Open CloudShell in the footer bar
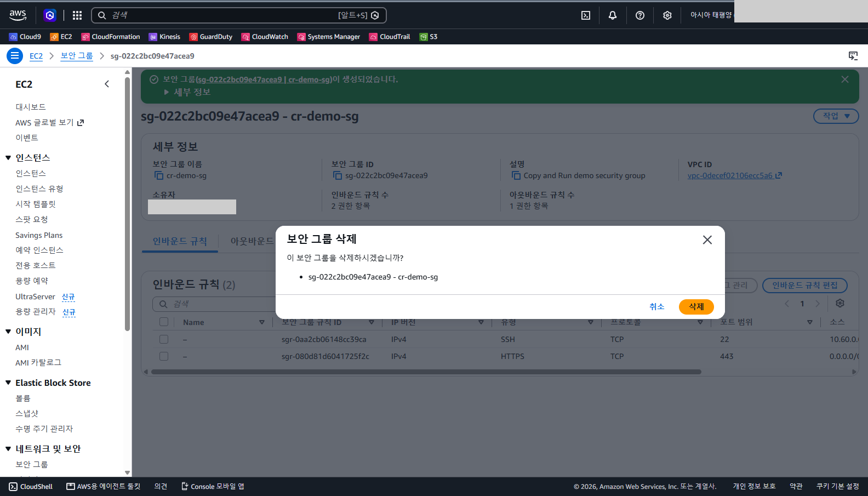Image resolution: width=868 pixels, height=496 pixels. pyautogui.click(x=31, y=487)
